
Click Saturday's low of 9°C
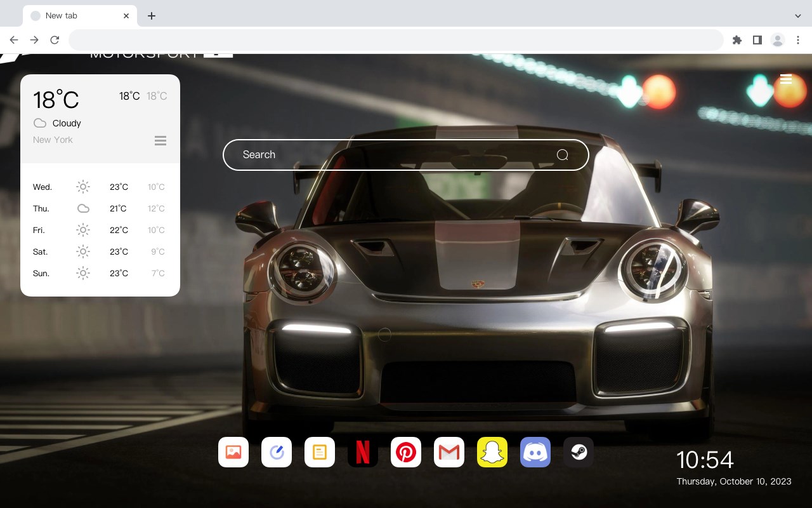pyautogui.click(x=158, y=251)
